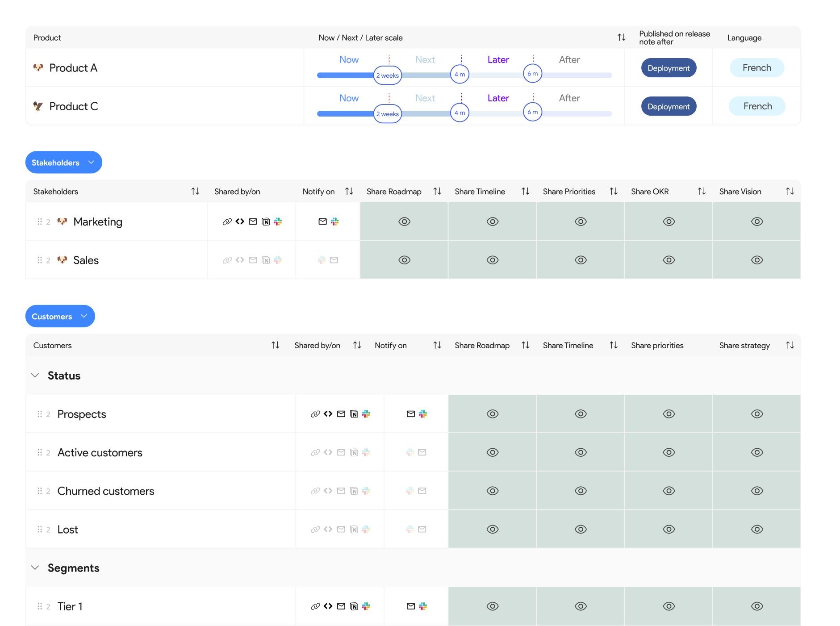Viewport: 840px width, 626px height.
Task: Sort the Customers column
Action: click(x=275, y=345)
